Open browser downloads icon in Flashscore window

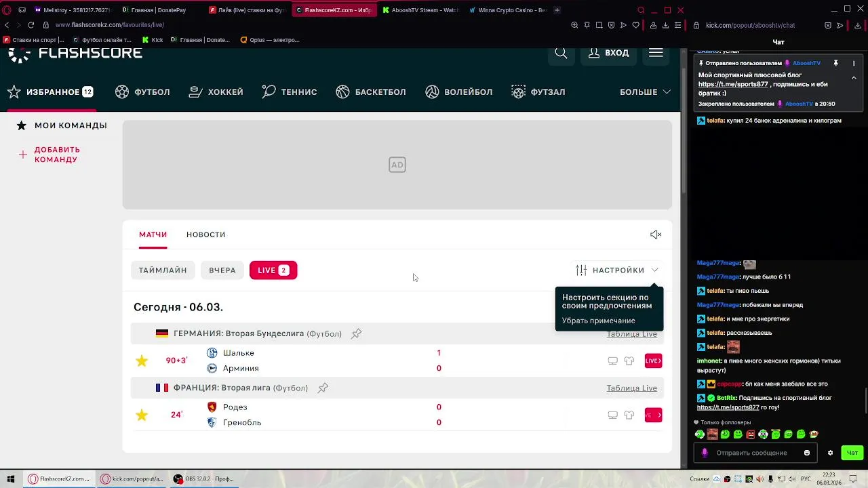tap(665, 25)
